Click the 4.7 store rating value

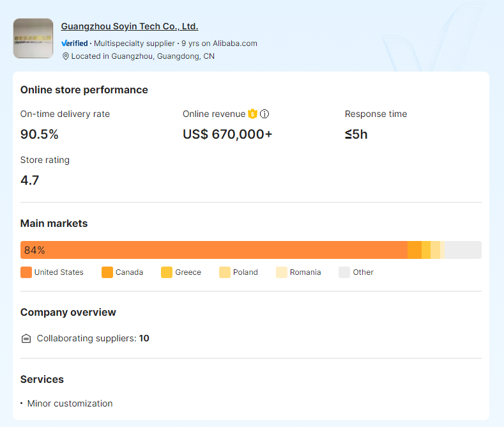pos(29,180)
